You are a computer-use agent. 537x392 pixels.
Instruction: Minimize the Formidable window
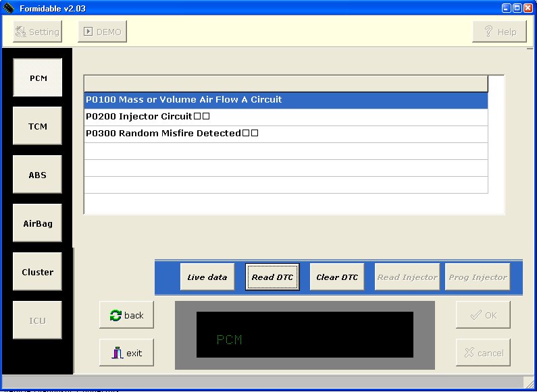point(506,8)
